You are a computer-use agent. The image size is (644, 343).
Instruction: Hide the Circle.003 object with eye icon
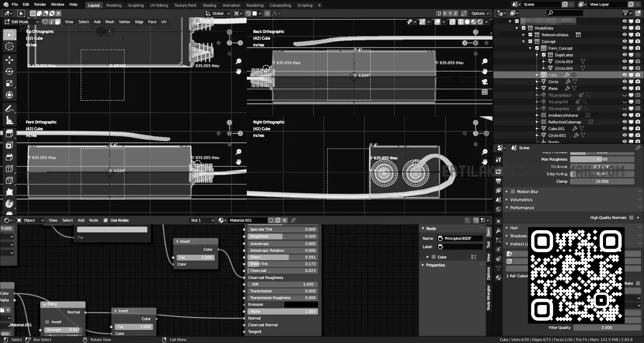(624, 61)
